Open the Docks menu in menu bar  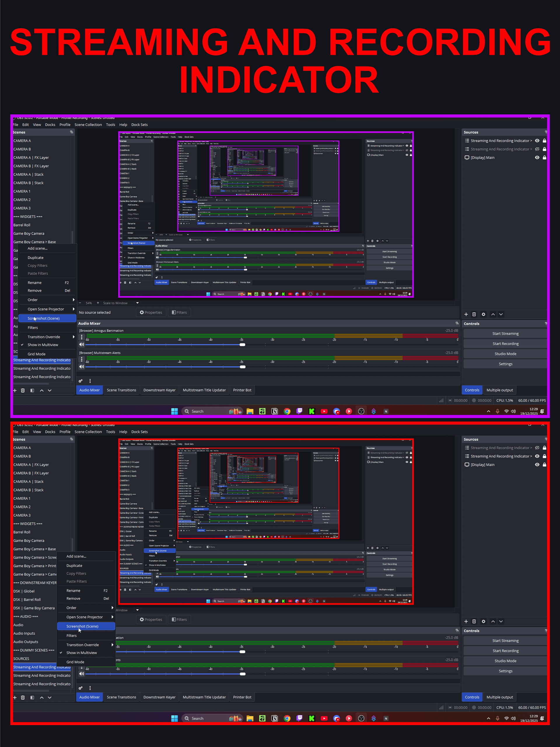pos(50,125)
